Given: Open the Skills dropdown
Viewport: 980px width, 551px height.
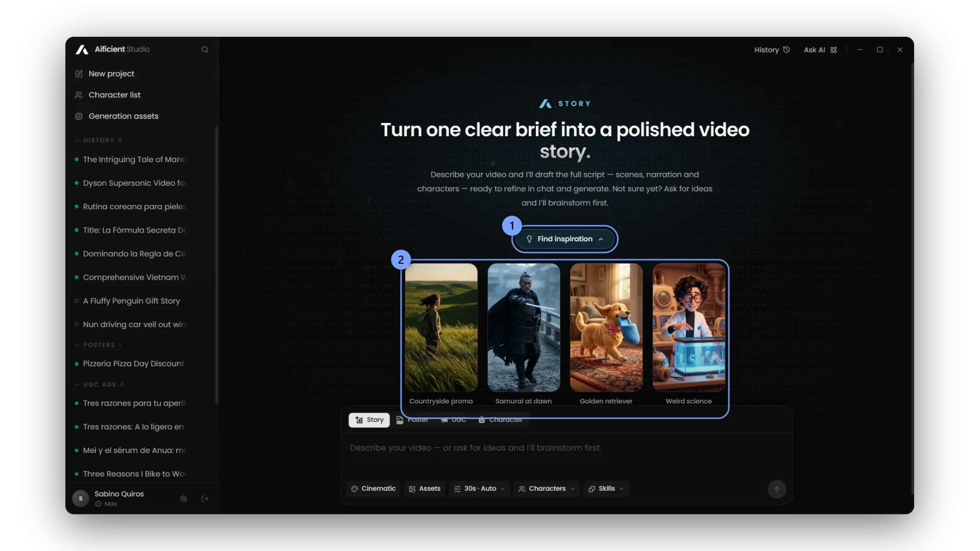Looking at the screenshot, I should pos(606,489).
